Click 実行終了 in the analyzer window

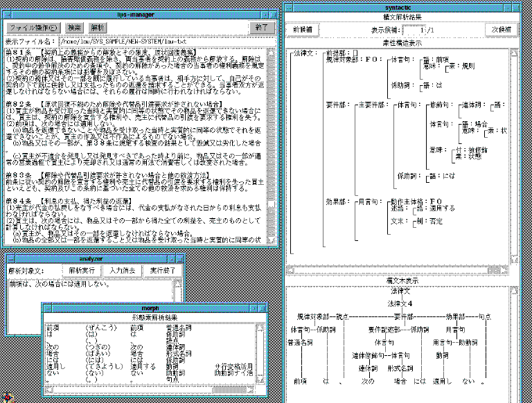(163, 269)
